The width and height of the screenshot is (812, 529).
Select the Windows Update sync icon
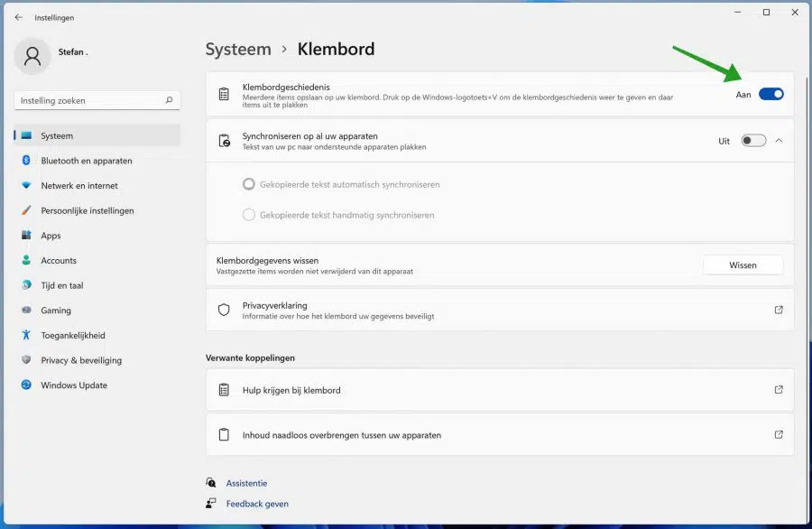(26, 385)
